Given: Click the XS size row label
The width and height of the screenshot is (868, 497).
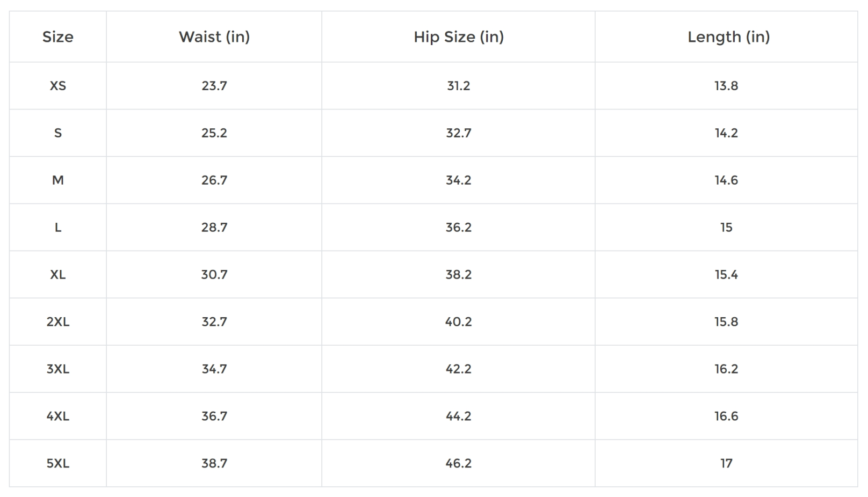Looking at the screenshot, I should click(58, 86).
